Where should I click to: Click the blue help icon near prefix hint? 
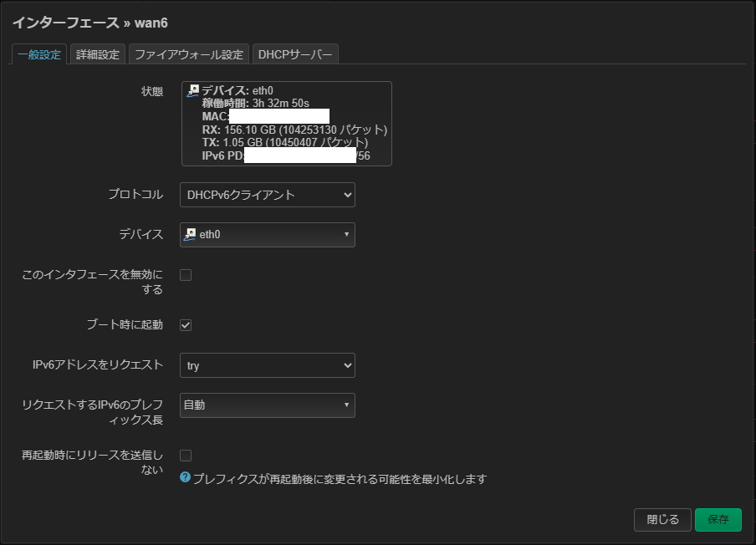pyautogui.click(x=185, y=477)
